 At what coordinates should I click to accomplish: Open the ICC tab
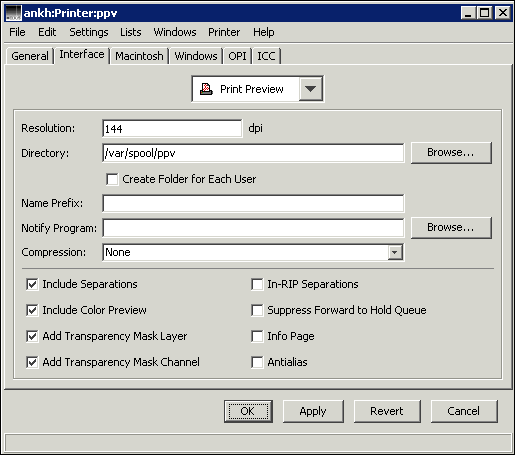point(266,56)
